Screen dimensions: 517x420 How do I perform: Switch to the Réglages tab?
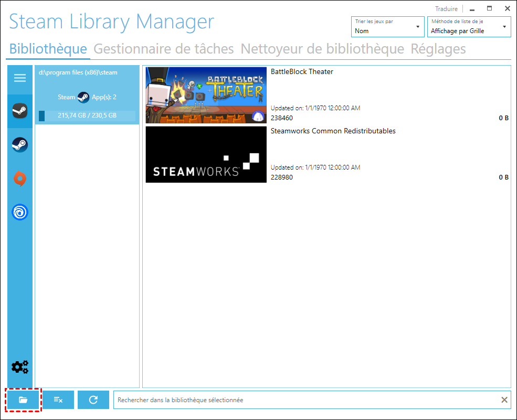pos(438,49)
